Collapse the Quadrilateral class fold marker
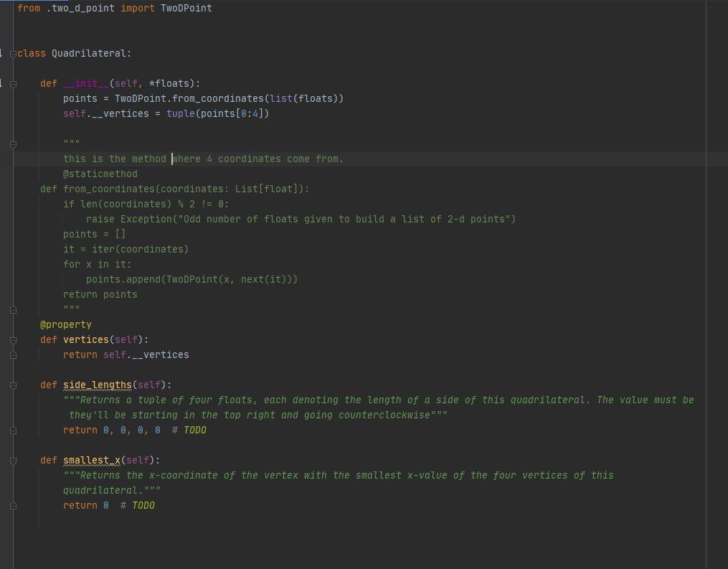This screenshot has height=569, width=728. [13, 53]
